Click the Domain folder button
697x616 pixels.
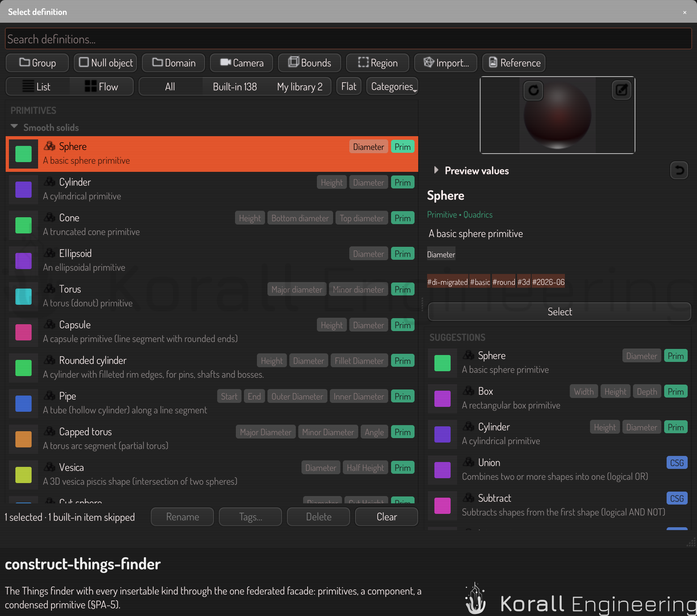[x=173, y=63]
